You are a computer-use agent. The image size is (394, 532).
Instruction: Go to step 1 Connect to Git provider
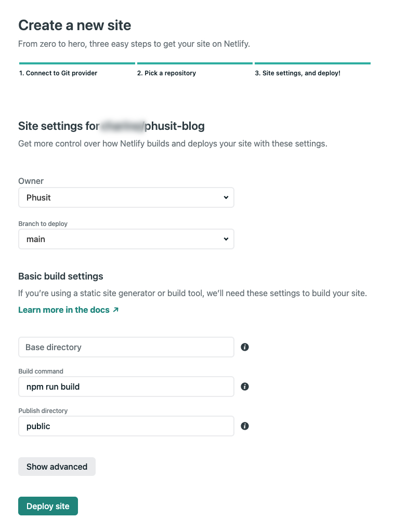point(58,73)
